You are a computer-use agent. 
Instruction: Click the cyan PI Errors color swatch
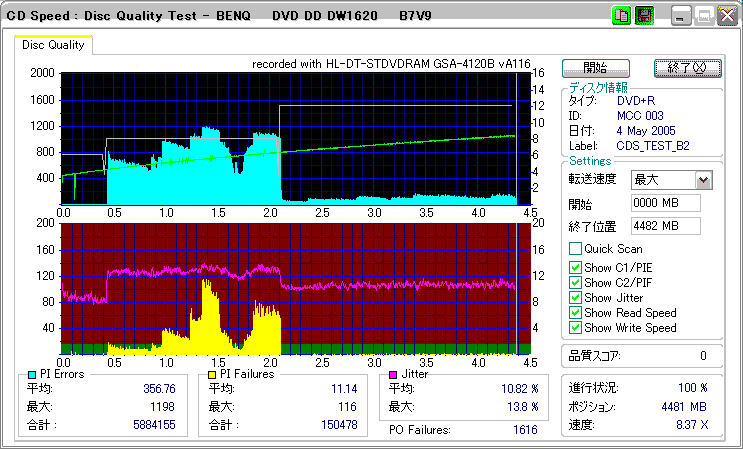[32, 375]
